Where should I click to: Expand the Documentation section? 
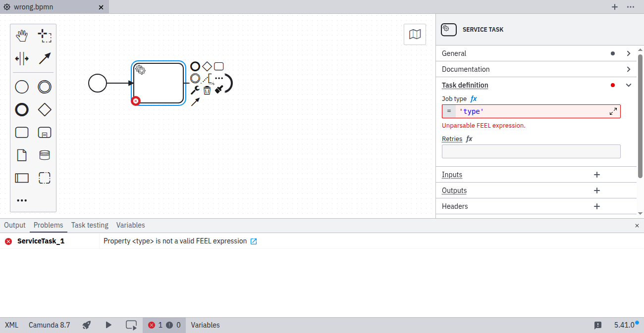629,69
